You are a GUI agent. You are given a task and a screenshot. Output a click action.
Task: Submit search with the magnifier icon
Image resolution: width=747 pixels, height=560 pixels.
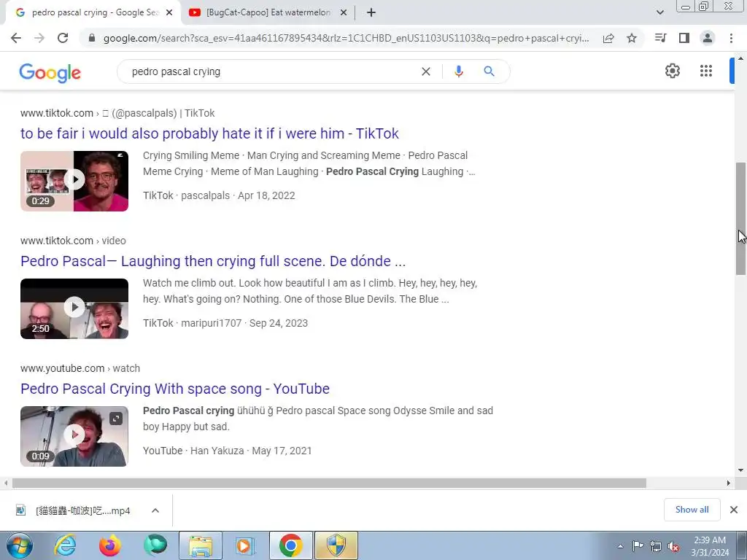489,71
